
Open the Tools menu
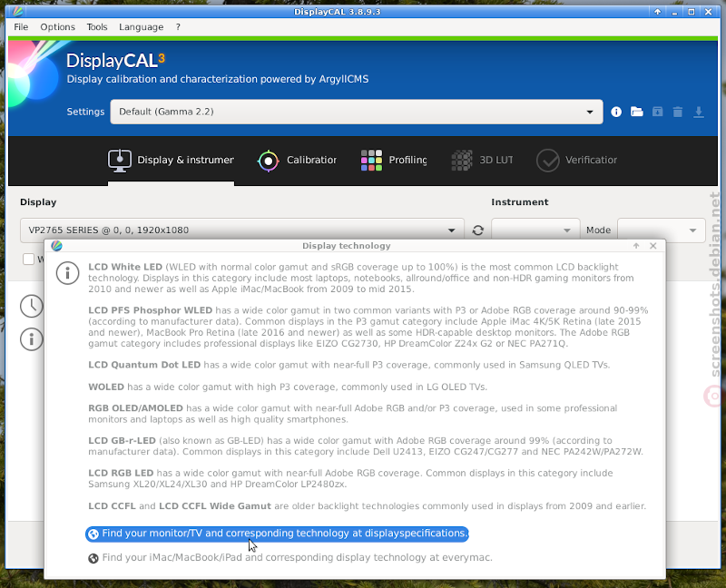pos(97,27)
